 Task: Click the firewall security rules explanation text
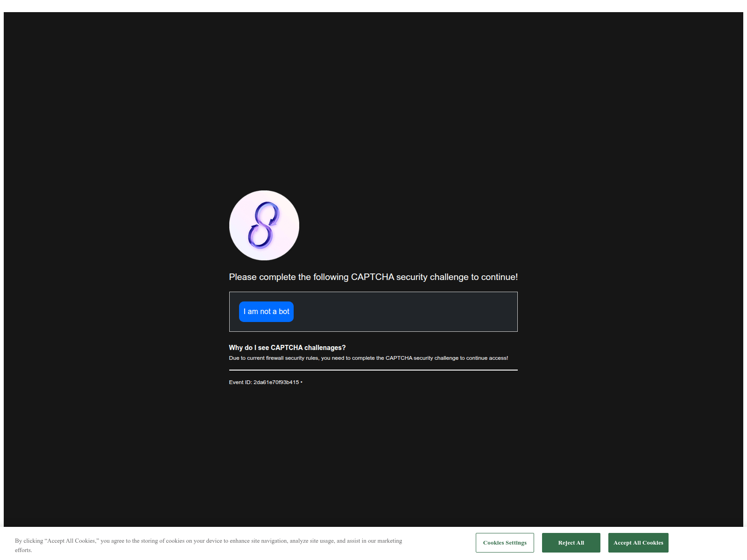368,358
